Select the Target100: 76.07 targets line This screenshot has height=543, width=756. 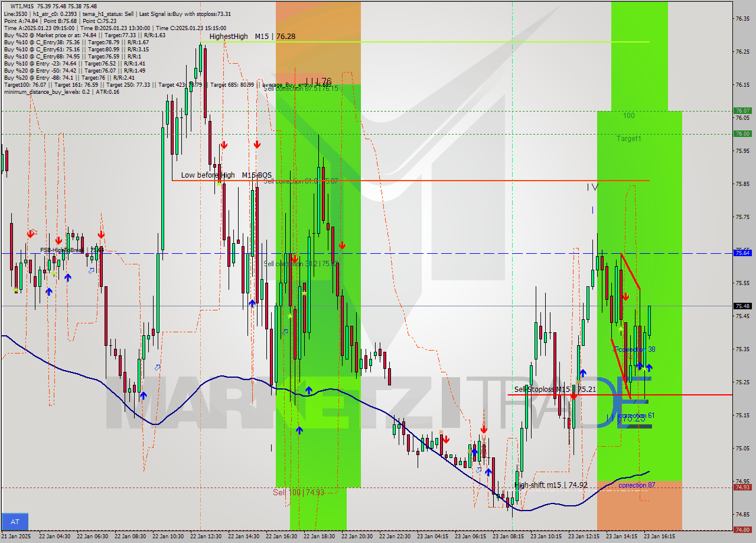click(x=168, y=84)
